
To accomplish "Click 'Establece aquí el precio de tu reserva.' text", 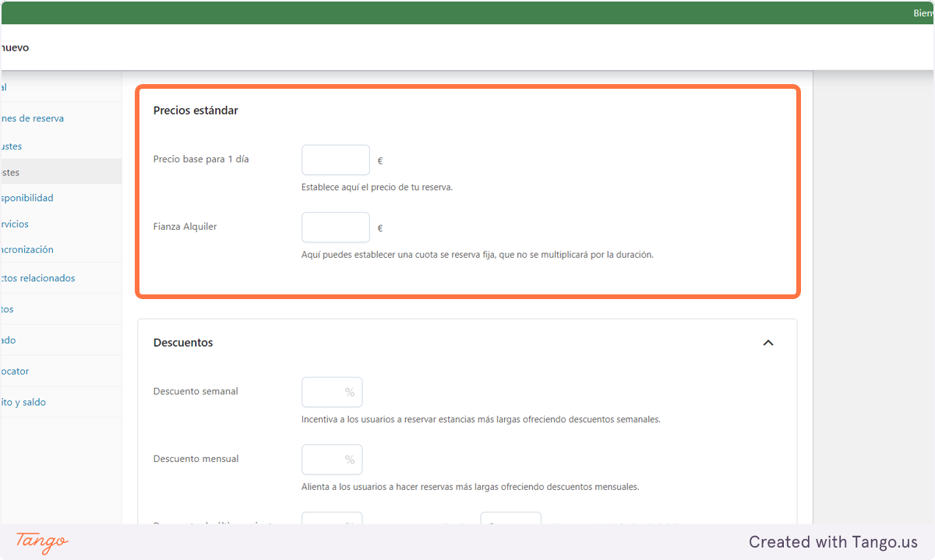I will coord(377,188).
